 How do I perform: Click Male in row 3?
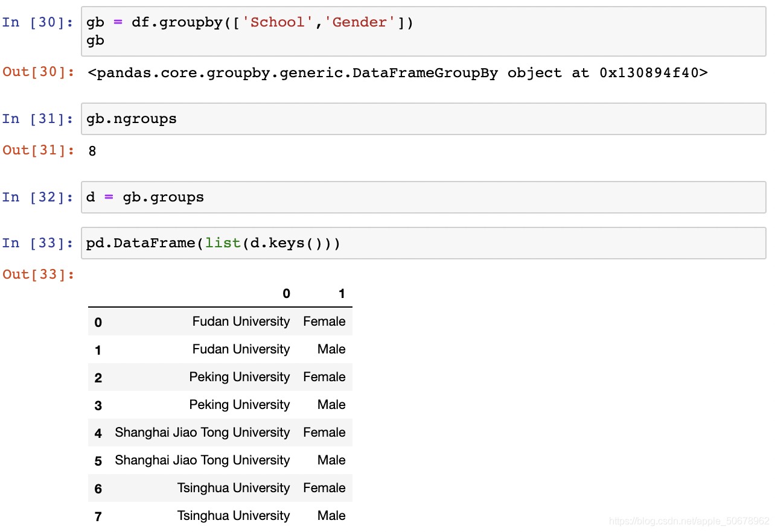[x=331, y=405]
